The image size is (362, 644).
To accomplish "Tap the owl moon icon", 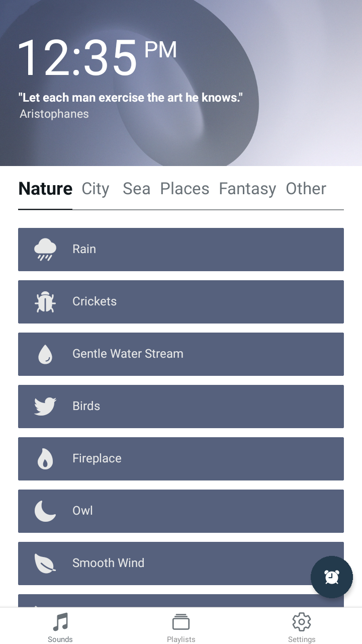I will 45,511.
